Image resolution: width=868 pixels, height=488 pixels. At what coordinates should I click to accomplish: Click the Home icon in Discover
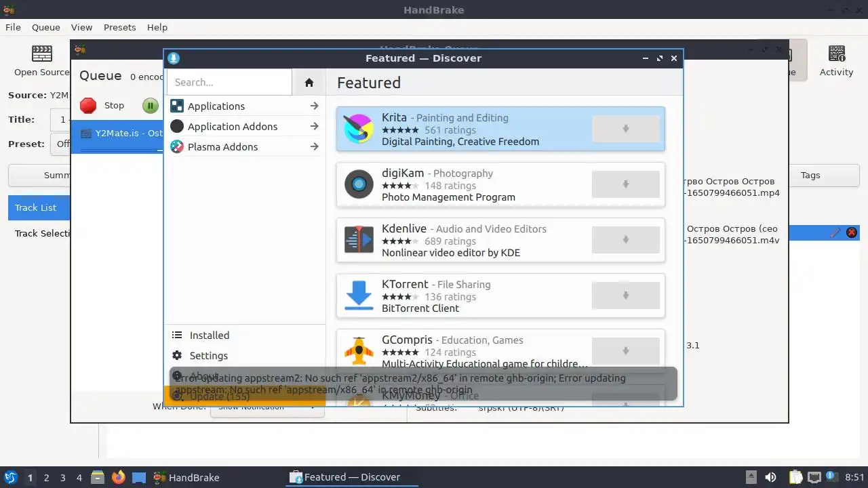coord(309,82)
